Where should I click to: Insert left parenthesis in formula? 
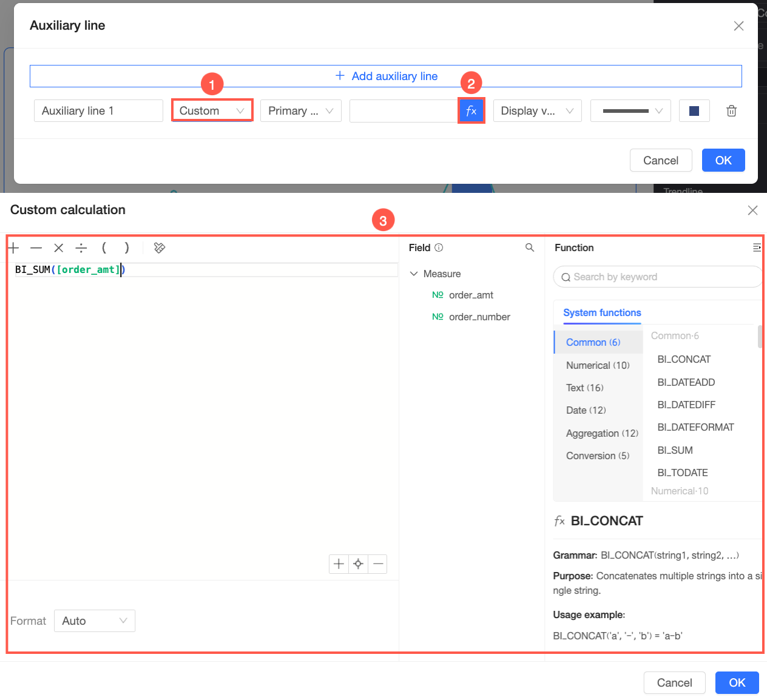(x=104, y=247)
